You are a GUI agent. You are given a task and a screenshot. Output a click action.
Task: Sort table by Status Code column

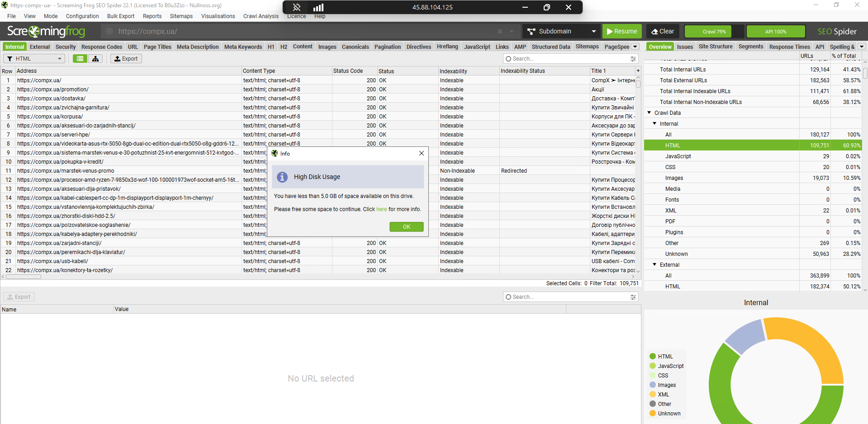pyautogui.click(x=355, y=71)
